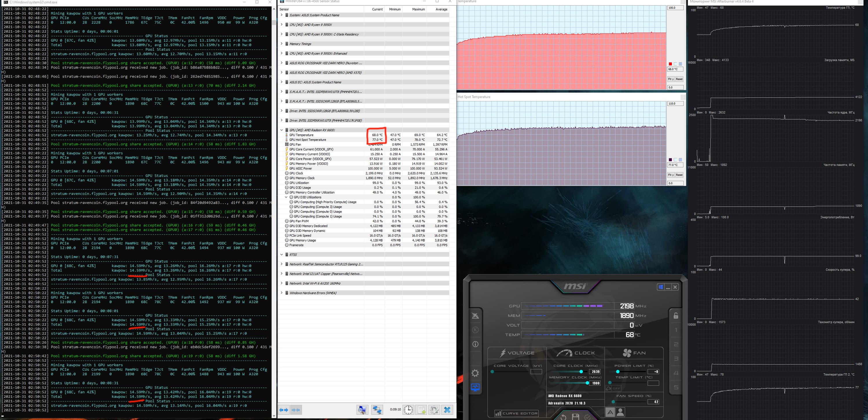Open the hardware monitor icon in Afterburner
The image size is (868, 420).
click(x=475, y=387)
